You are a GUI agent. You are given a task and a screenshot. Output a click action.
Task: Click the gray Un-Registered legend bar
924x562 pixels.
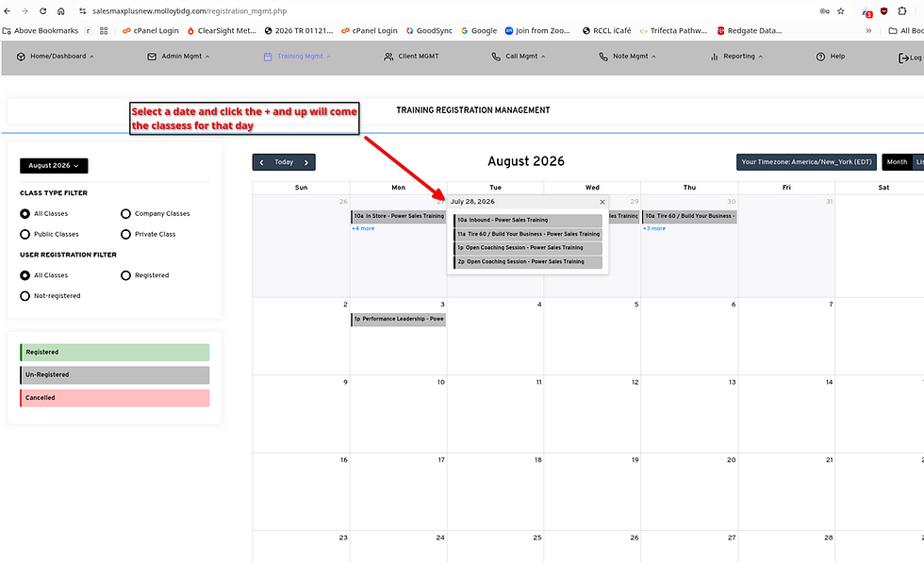(x=114, y=375)
